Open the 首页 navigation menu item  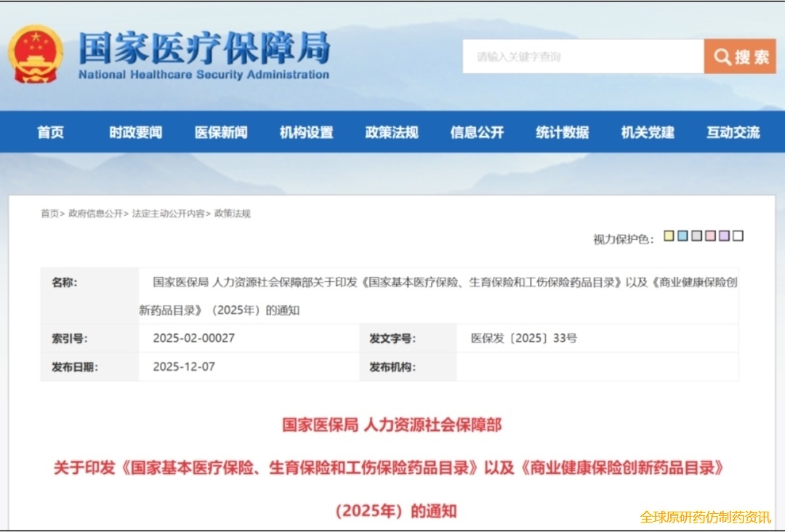[51, 132]
